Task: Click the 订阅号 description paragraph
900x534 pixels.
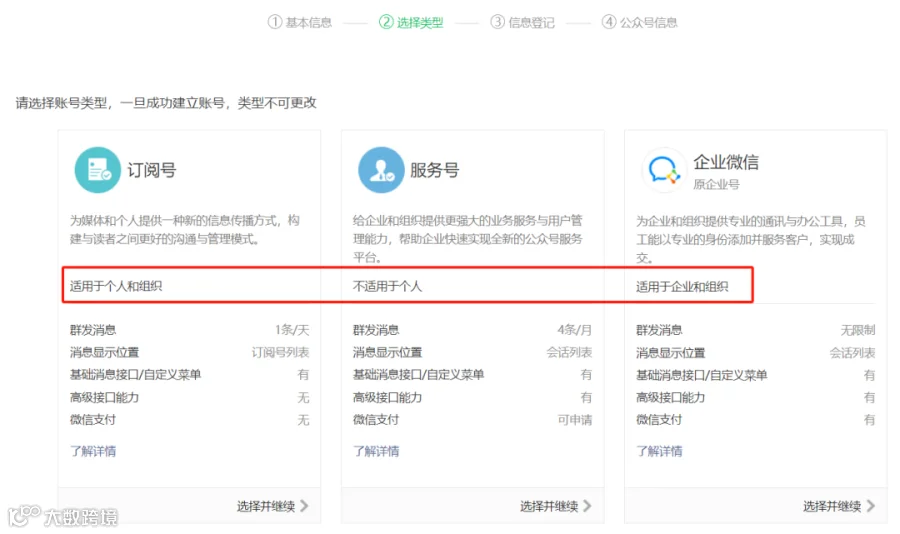Action: [x=185, y=230]
